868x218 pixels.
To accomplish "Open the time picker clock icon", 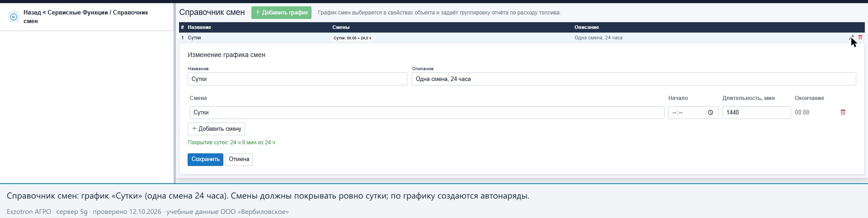I will point(710,113).
